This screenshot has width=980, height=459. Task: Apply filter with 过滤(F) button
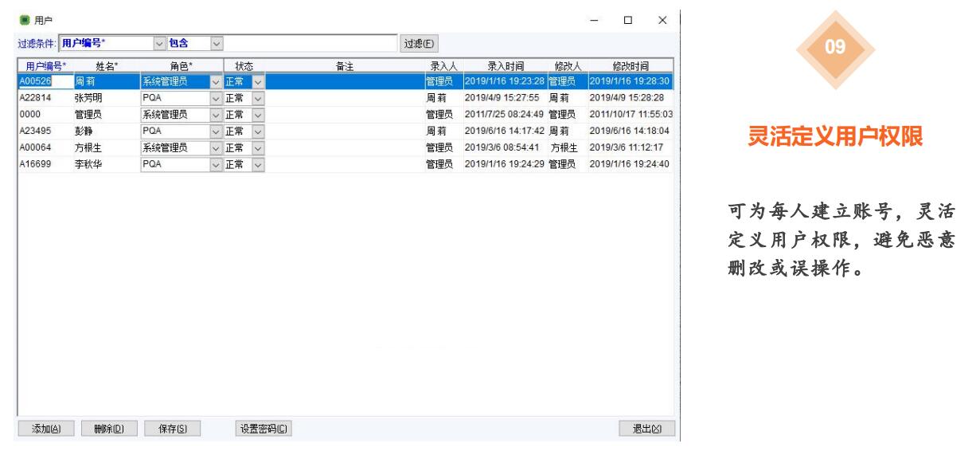click(x=419, y=42)
